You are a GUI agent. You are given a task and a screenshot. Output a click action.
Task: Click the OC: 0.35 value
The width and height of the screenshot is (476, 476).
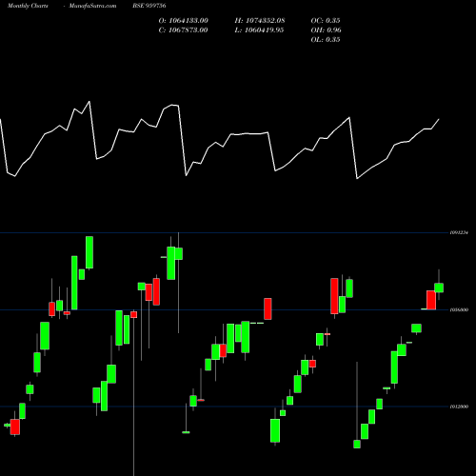(326, 21)
